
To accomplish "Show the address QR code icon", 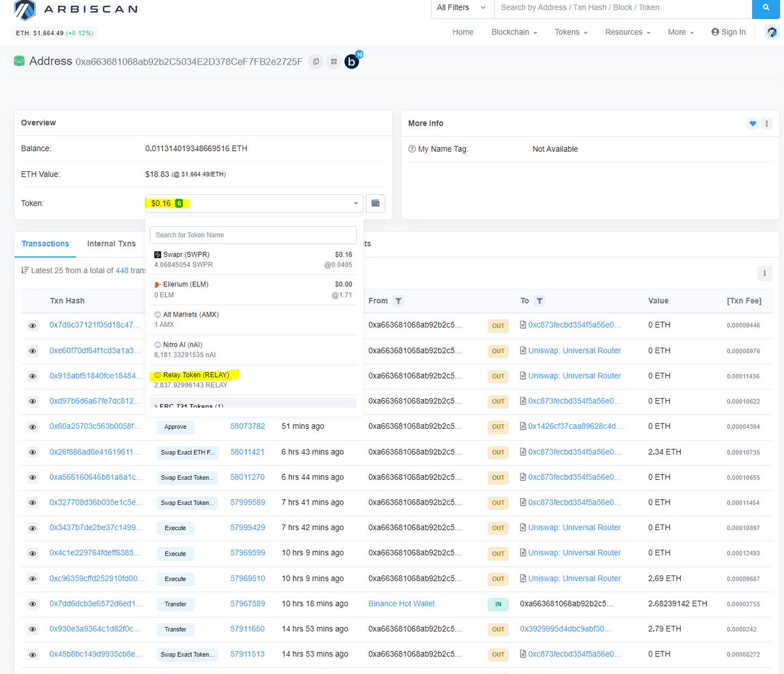I will pos(334,61).
